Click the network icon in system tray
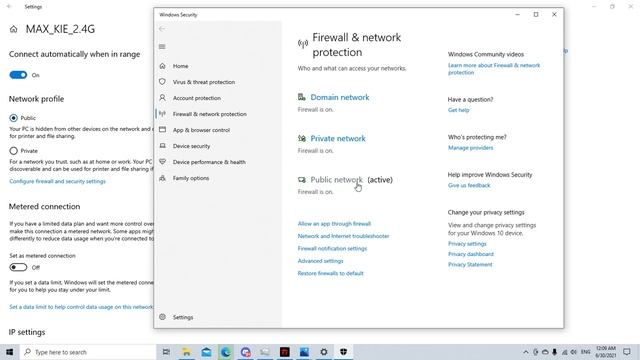The height and width of the screenshot is (360, 640). click(x=564, y=352)
